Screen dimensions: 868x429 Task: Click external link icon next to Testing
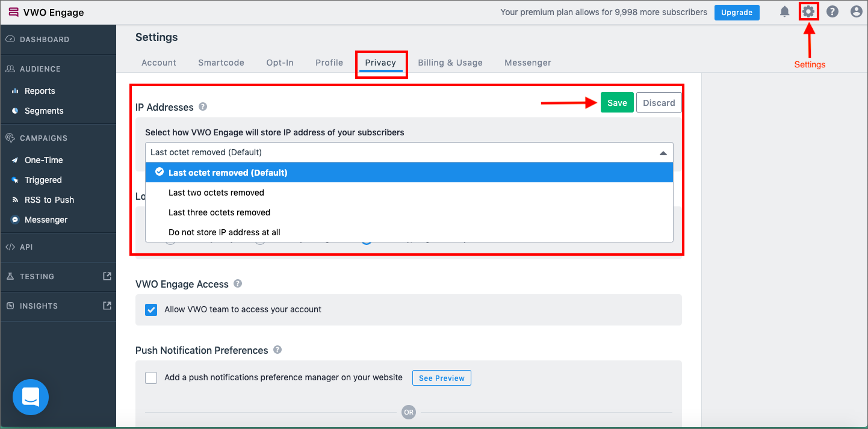[x=107, y=276]
